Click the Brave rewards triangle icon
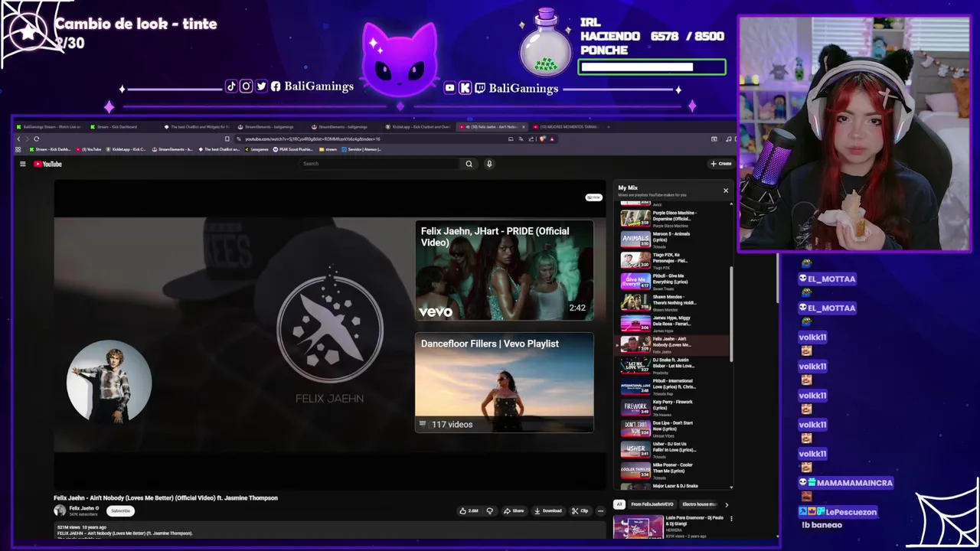980x551 pixels. pos(551,139)
